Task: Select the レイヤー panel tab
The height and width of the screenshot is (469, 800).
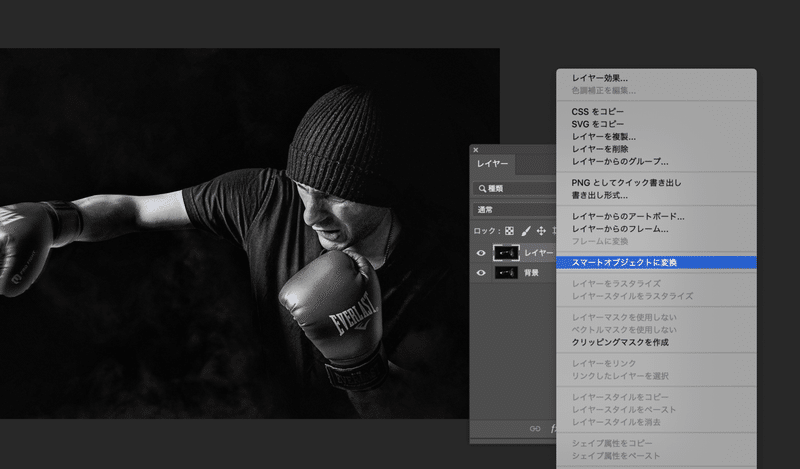Action: [492, 164]
